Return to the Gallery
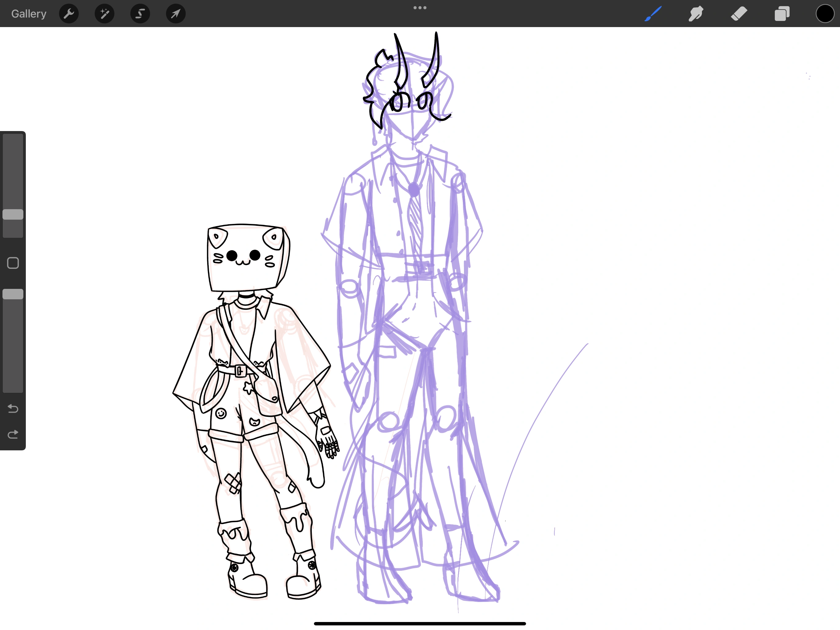The image size is (840, 630). [x=29, y=14]
